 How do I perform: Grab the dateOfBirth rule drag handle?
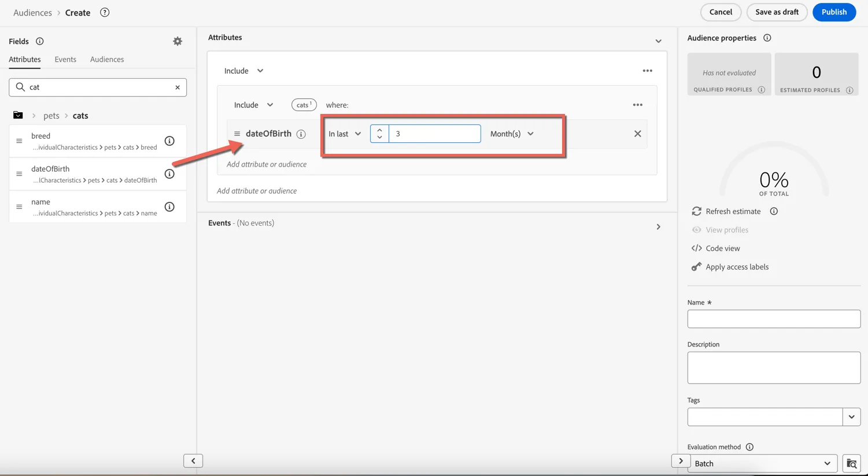point(237,134)
